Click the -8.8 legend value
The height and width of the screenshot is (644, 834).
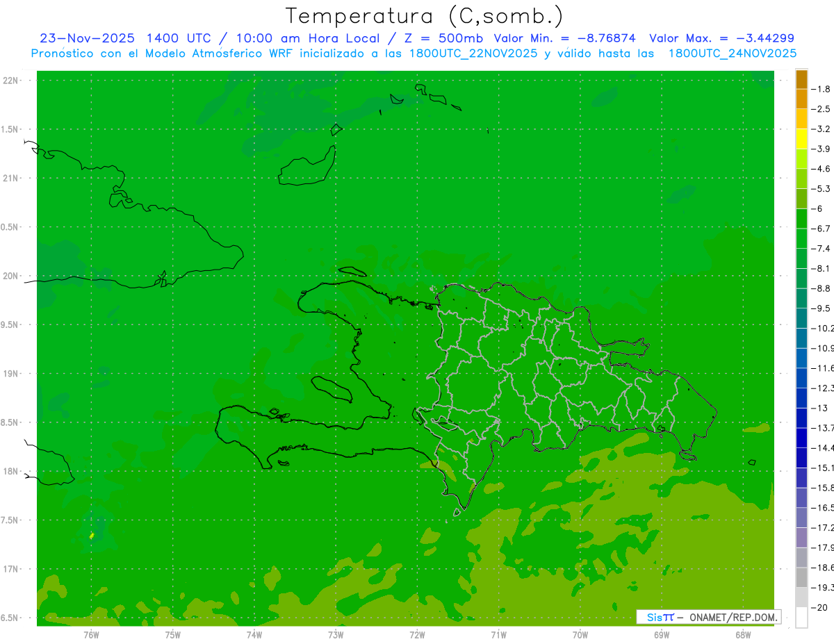822,288
